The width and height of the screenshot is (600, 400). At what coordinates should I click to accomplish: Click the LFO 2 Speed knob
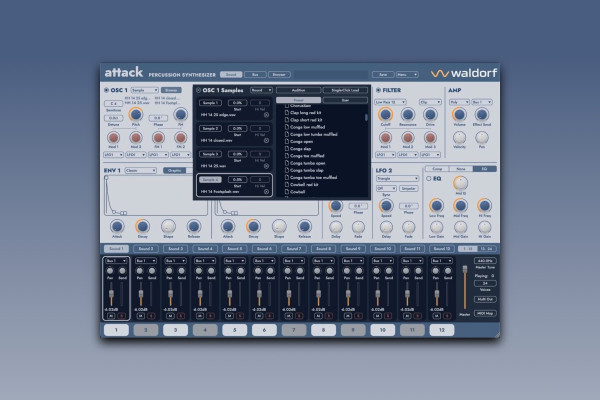tap(386, 206)
